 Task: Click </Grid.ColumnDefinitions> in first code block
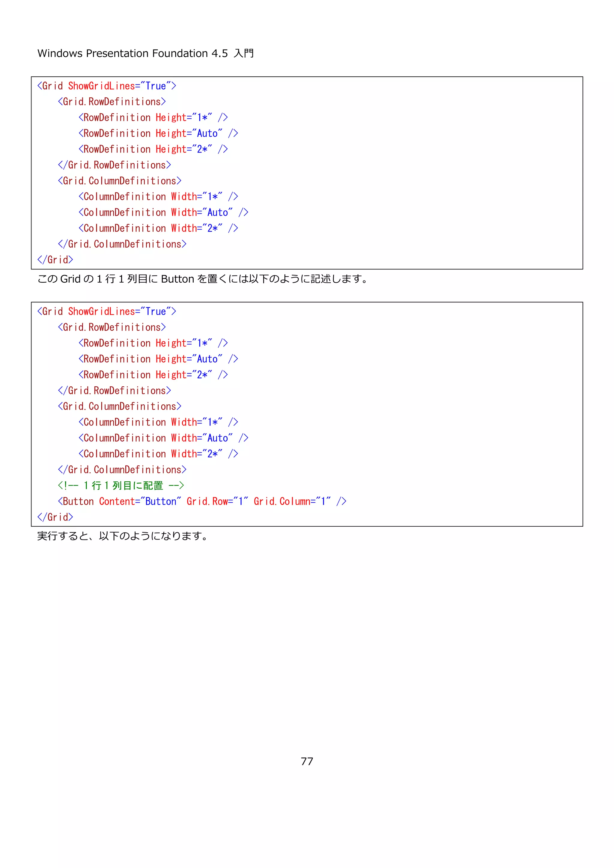point(122,244)
